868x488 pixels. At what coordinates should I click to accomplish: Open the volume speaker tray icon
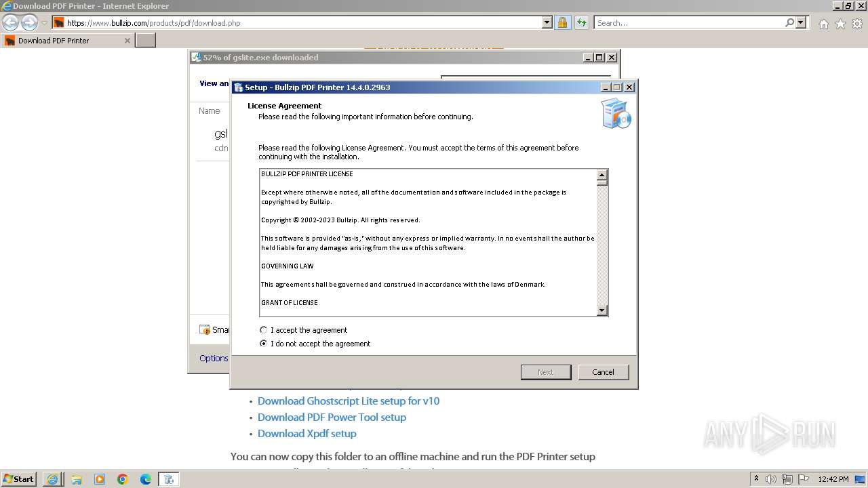(x=771, y=479)
